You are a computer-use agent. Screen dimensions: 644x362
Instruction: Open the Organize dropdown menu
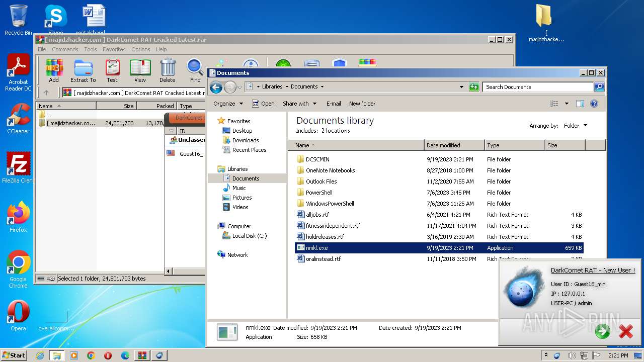[x=228, y=104]
